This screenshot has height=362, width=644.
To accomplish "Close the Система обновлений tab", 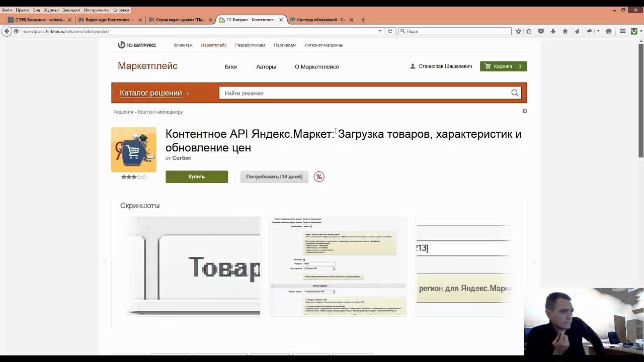I will coord(351,20).
